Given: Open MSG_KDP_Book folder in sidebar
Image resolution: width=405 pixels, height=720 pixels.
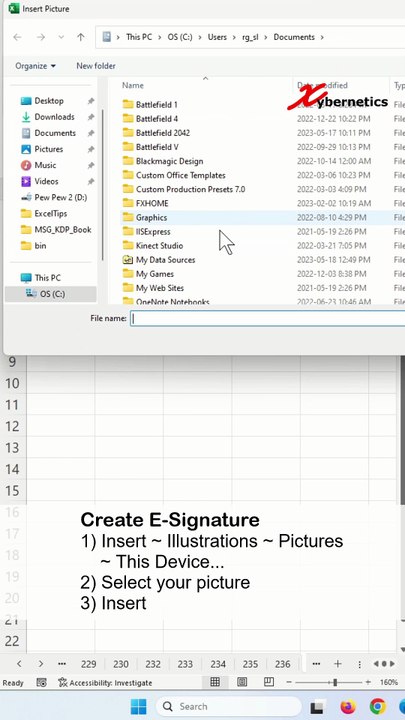Looking at the screenshot, I should point(63,230).
